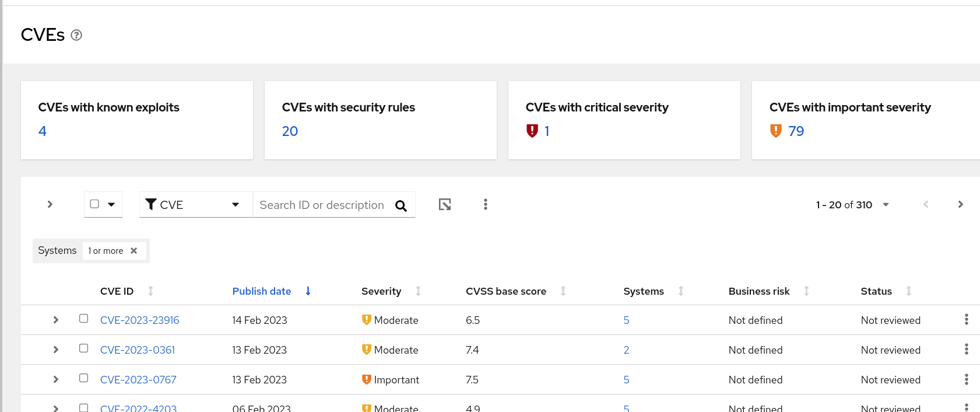Open the CVE filter type dropdown
The height and width of the screenshot is (412, 980).
tap(196, 204)
